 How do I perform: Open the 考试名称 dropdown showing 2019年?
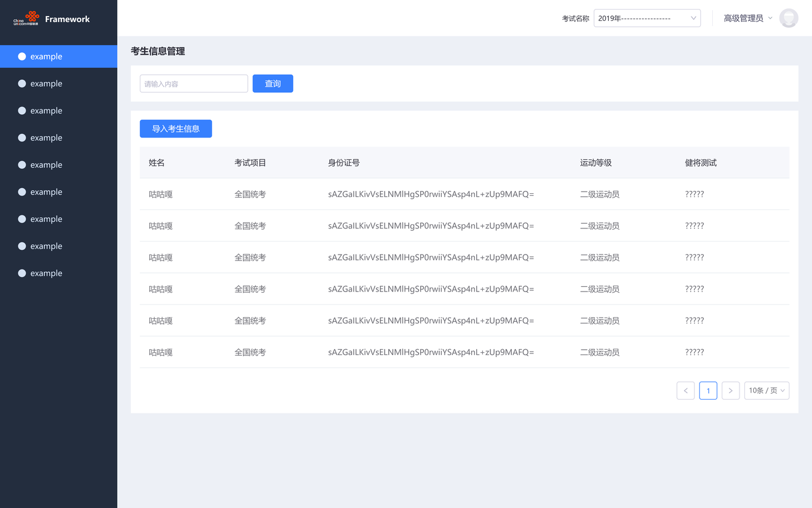(647, 18)
